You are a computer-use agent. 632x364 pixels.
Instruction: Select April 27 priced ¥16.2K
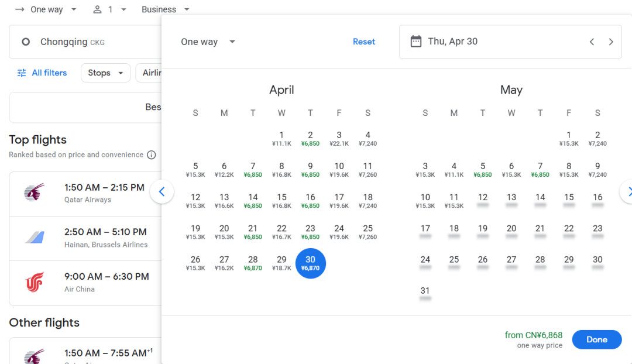point(224,263)
